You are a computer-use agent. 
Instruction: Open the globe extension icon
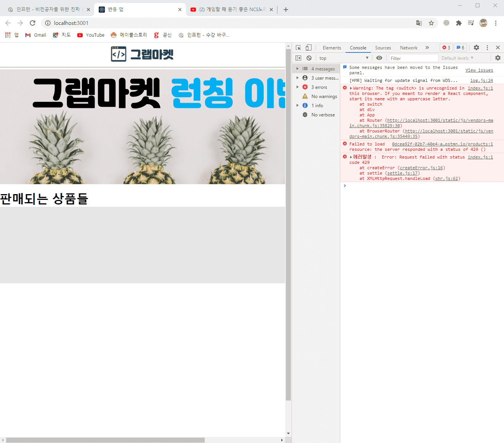[x=446, y=23]
